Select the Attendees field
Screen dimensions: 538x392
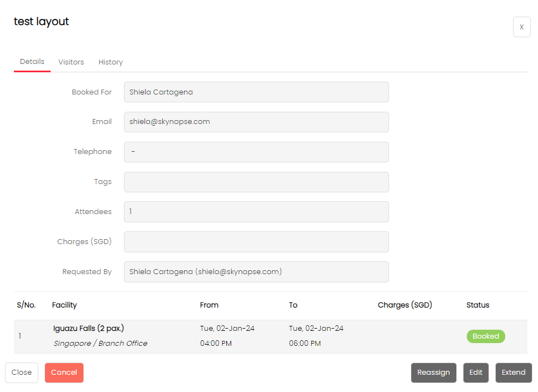click(256, 212)
